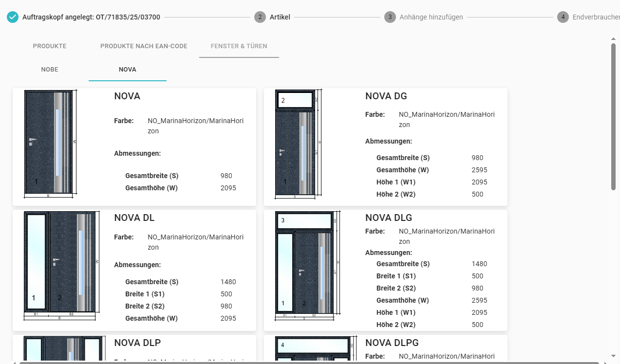Click the vertical scrollbar thumb
Screen dimensions: 620x364
(x=613, y=117)
